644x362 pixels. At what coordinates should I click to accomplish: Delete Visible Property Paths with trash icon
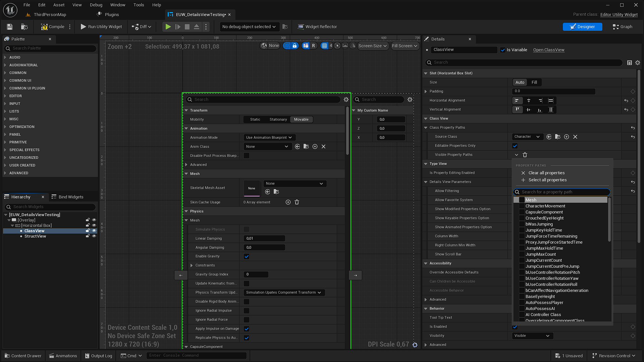pos(525,155)
